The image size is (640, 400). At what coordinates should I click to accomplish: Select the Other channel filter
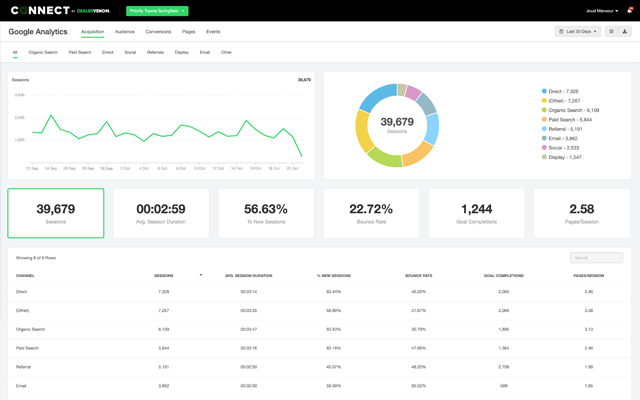226,52
